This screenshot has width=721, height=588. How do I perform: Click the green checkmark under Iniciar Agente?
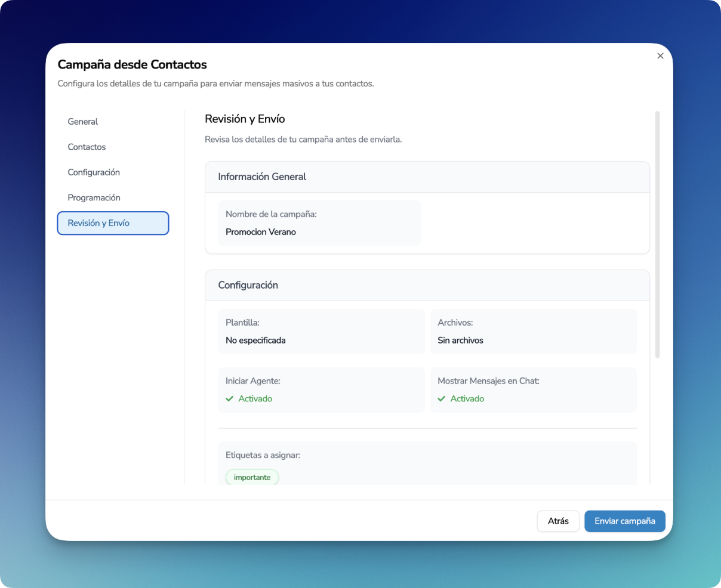230,399
